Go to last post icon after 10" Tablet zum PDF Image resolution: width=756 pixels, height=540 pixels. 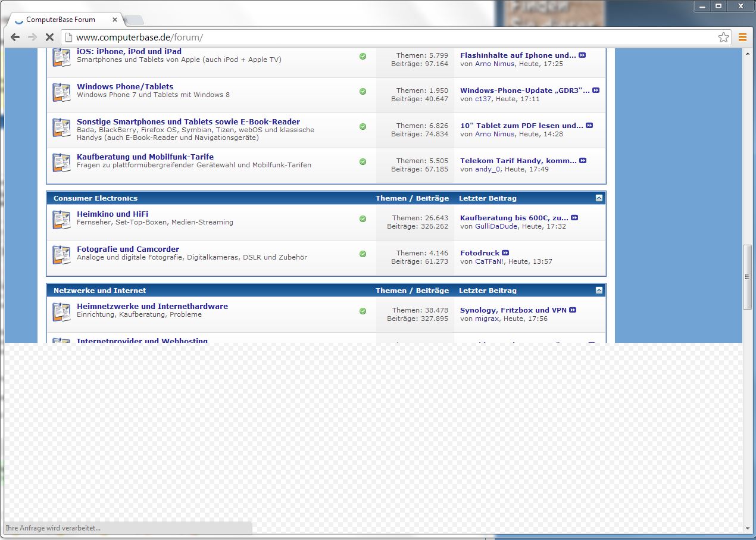[x=589, y=126]
